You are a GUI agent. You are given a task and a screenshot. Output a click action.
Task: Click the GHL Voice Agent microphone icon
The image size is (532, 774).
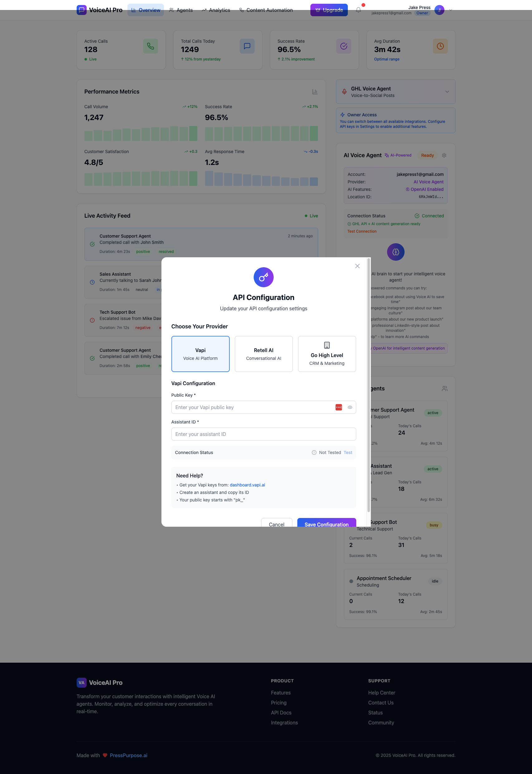(x=344, y=92)
